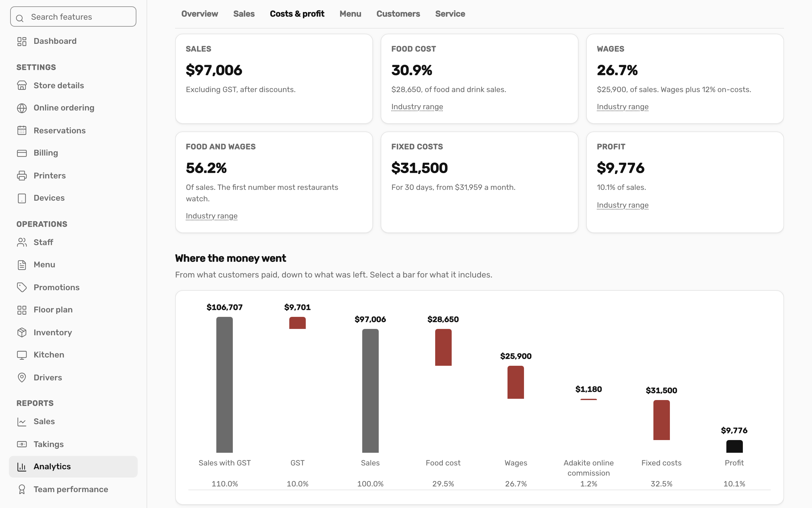Viewport: 812px width, 508px height.
Task: Select the GST bar in chart
Action: (x=297, y=323)
